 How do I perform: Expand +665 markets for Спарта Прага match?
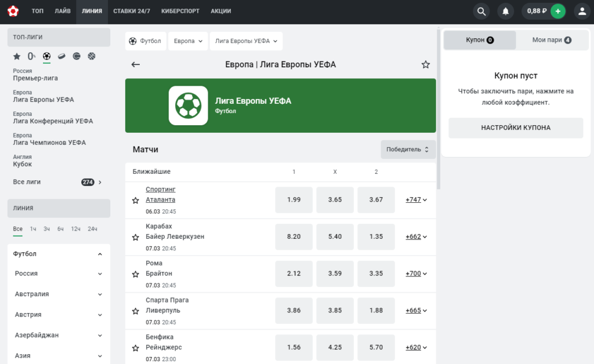coord(416,310)
